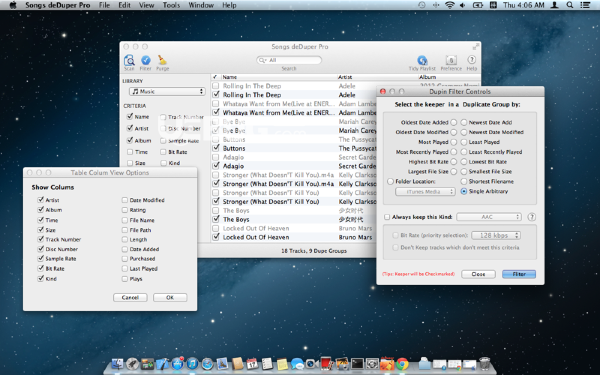Select the checked Locked Out Of Heaven row

tap(293, 237)
